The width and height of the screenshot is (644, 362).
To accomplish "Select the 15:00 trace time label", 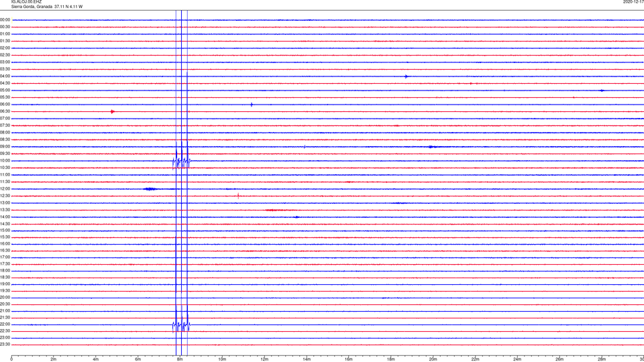I will tap(5, 231).
